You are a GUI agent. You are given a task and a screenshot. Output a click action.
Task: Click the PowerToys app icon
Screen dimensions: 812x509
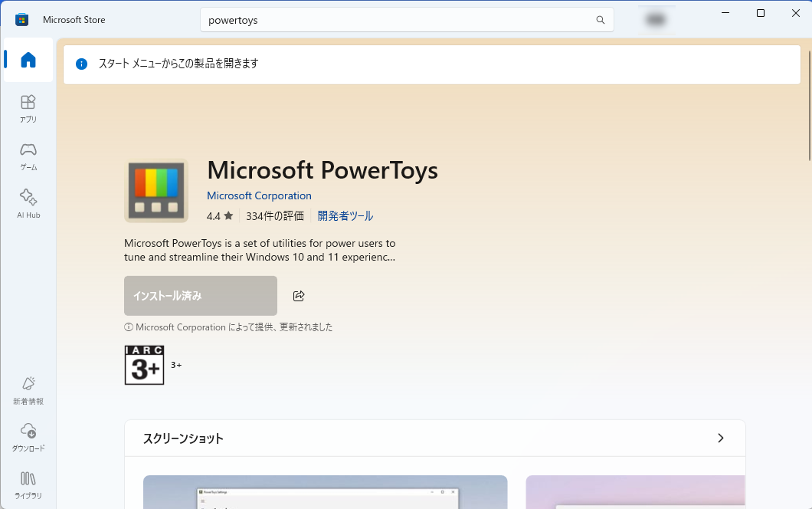pyautogui.click(x=156, y=191)
